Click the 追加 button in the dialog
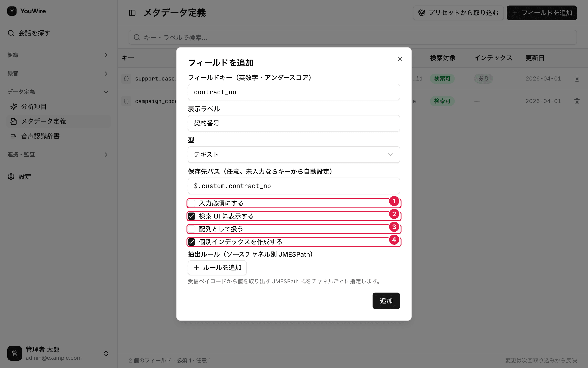 386,301
